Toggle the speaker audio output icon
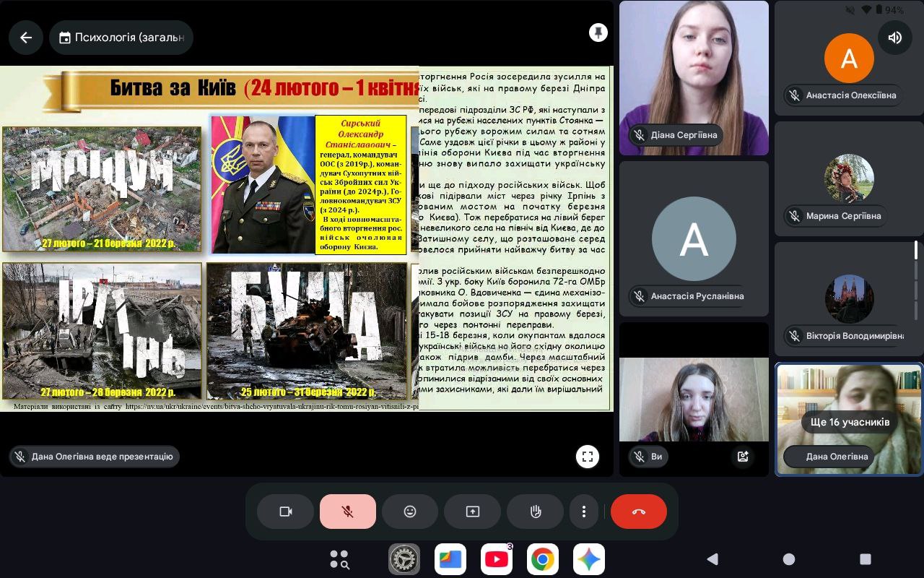The image size is (924, 578). coord(895,38)
